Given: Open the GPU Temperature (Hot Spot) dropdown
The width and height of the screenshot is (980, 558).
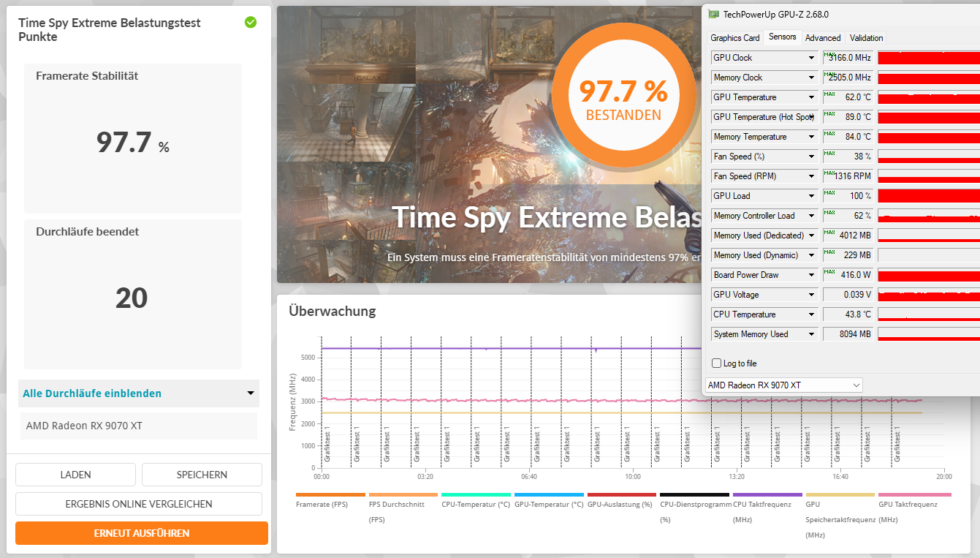Looking at the screenshot, I should click(810, 117).
